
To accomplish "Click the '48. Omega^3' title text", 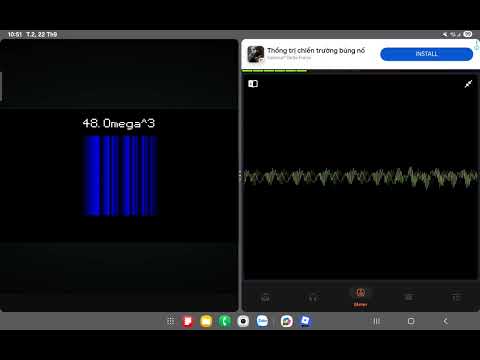I will 119,124.
